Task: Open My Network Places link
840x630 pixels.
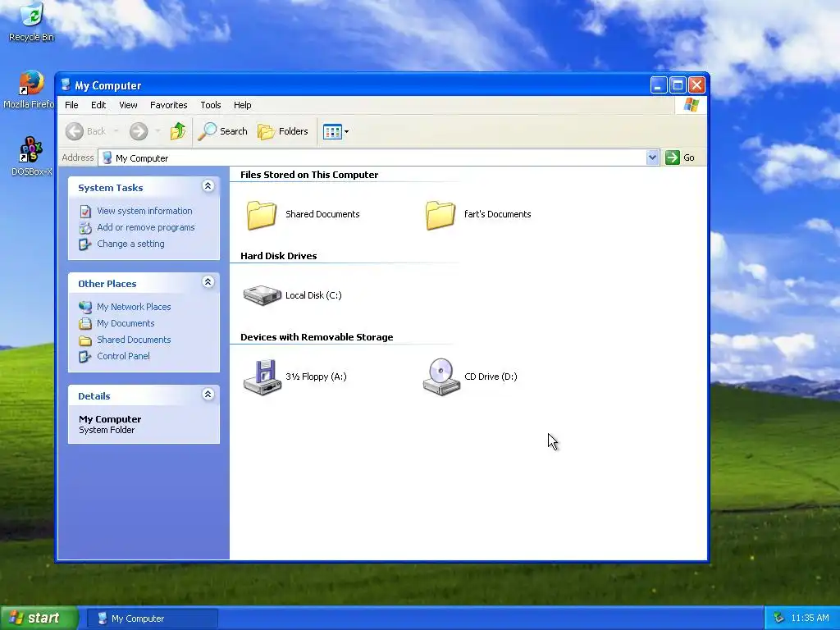Action: click(x=134, y=307)
